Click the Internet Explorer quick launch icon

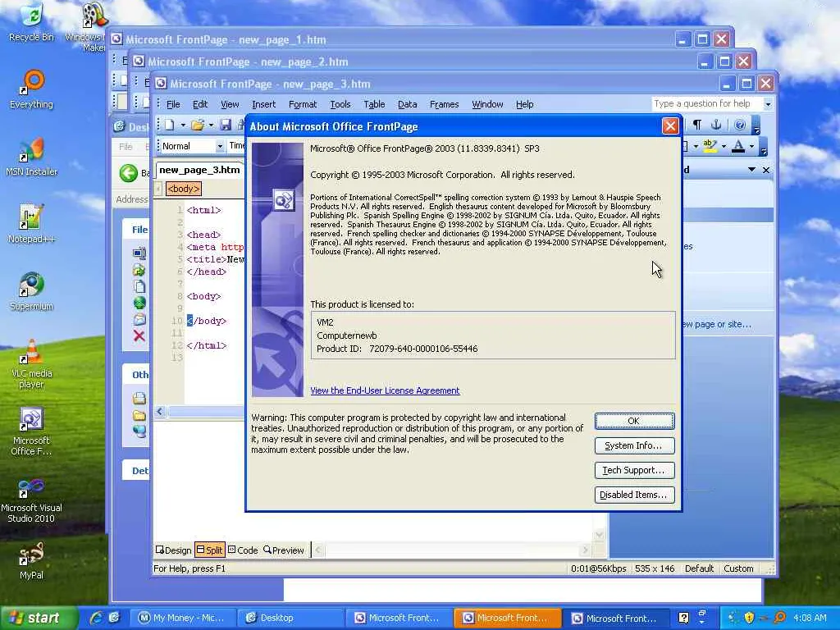click(x=97, y=619)
